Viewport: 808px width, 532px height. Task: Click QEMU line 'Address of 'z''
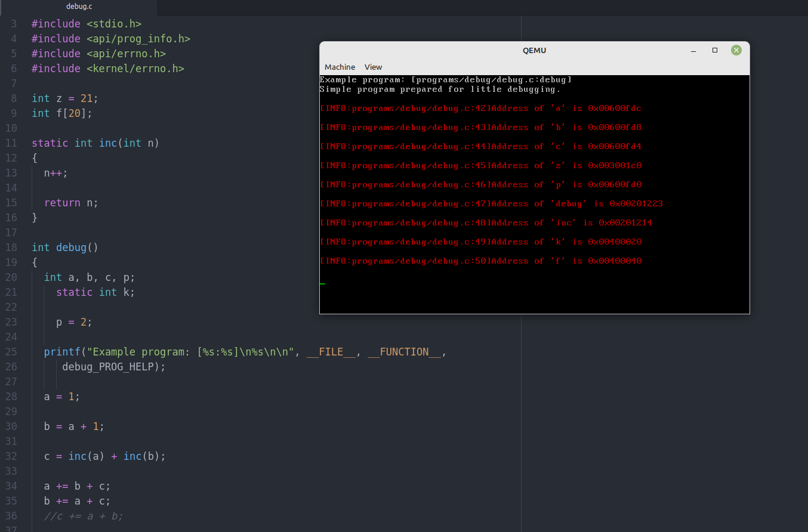(x=480, y=166)
